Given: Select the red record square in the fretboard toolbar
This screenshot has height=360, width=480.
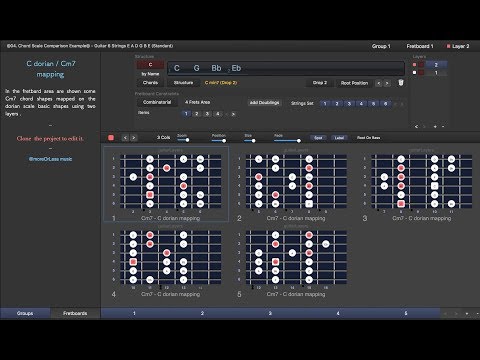Looking at the screenshot, I should point(111,138).
